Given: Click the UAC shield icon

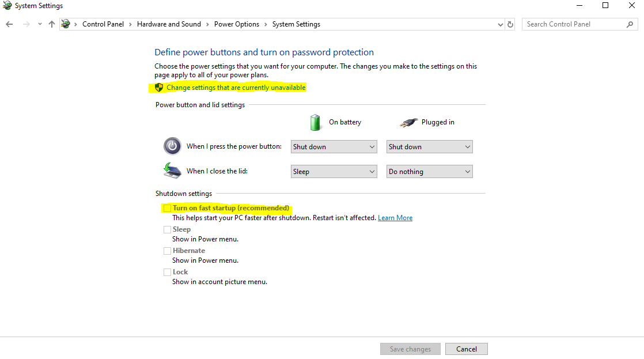Looking at the screenshot, I should pyautogui.click(x=159, y=88).
